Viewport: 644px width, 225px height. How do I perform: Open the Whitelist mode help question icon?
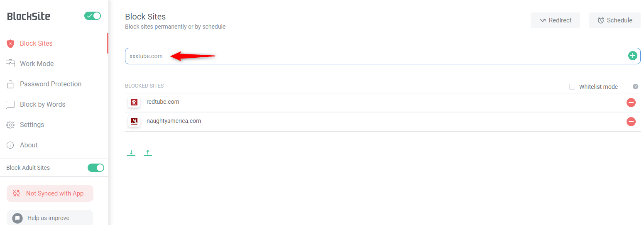tap(635, 87)
